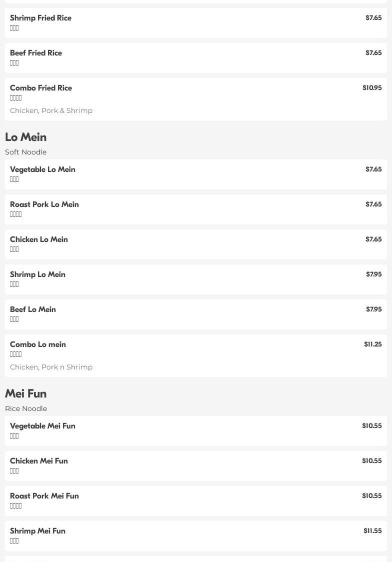The image size is (392, 562).
Task: Click the $11.25 Combo Lo mein price
Action: point(373,344)
